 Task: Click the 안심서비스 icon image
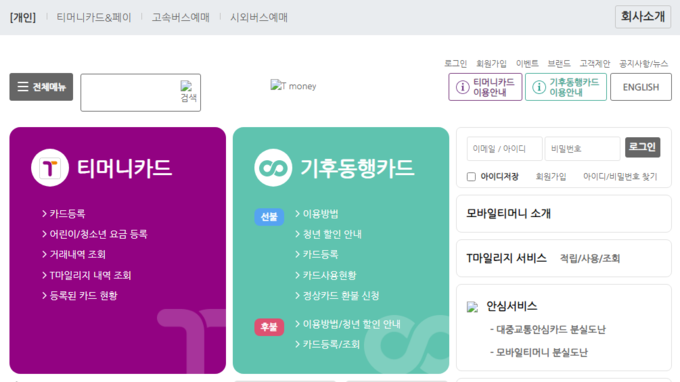[472, 307]
